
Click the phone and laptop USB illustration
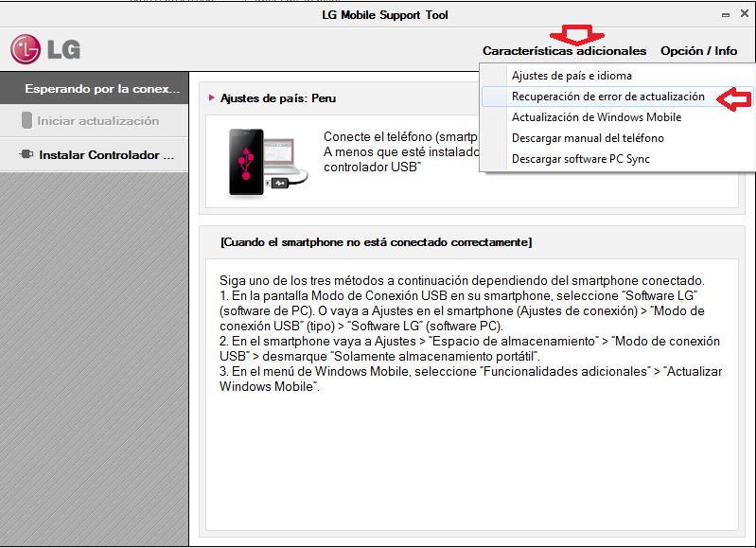coord(268,162)
